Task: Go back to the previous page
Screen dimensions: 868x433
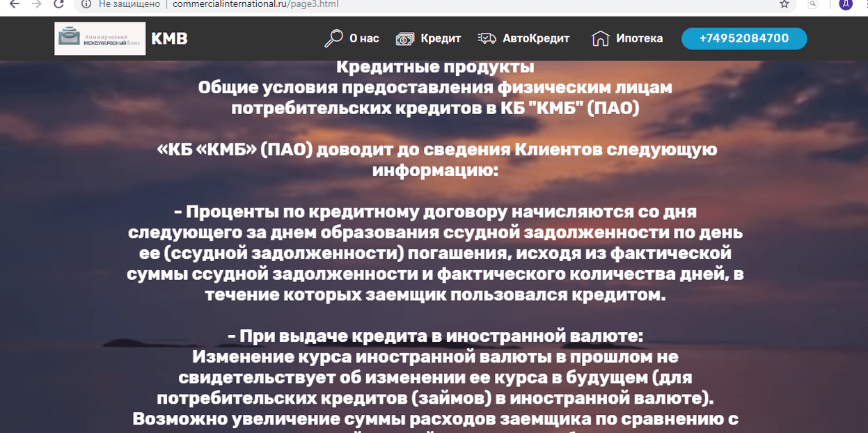Action: coord(14,4)
